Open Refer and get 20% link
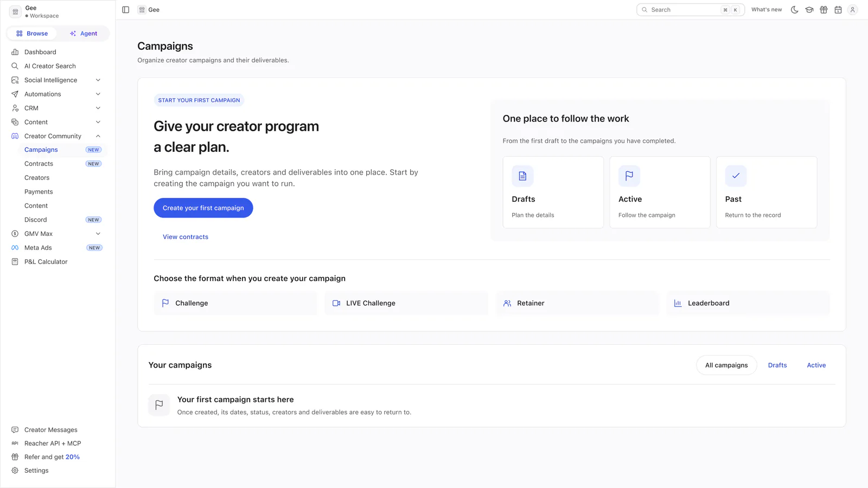868x488 pixels. (x=52, y=457)
